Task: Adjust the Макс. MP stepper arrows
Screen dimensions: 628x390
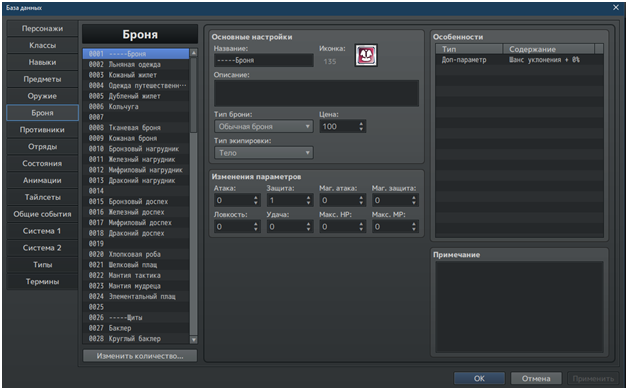Action: pyautogui.click(x=414, y=227)
